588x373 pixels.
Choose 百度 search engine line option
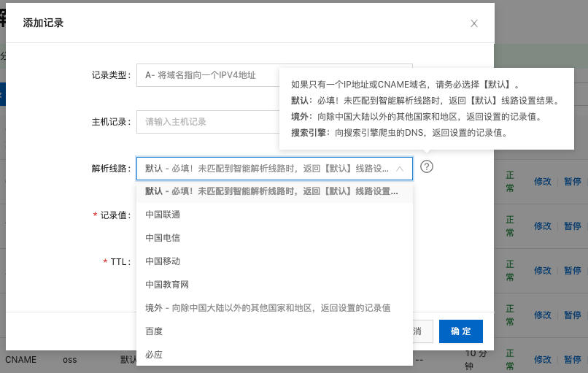[x=154, y=331]
